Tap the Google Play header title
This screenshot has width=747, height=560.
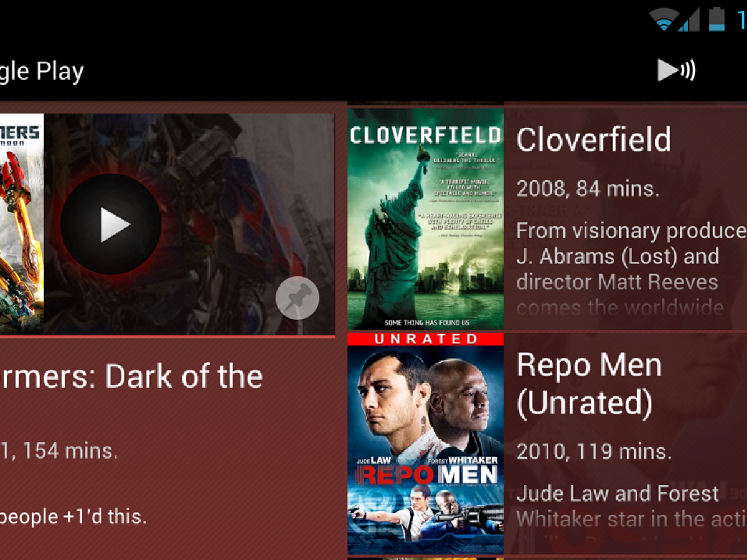(42, 72)
